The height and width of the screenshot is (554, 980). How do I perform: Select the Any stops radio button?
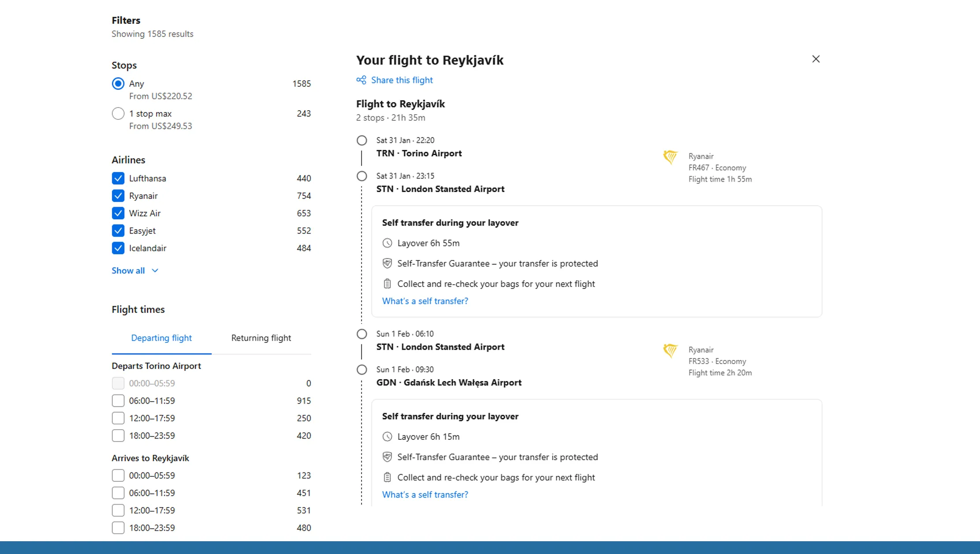click(x=118, y=84)
